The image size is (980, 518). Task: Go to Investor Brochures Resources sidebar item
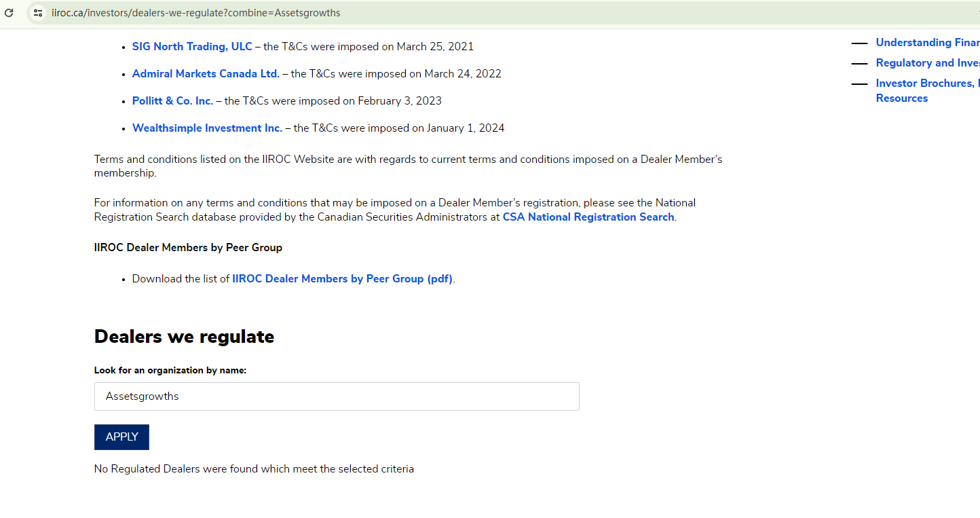(927, 90)
